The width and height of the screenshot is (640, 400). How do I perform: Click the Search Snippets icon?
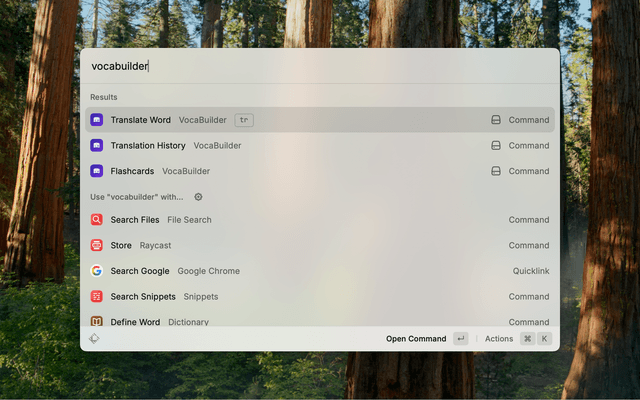pyautogui.click(x=97, y=297)
